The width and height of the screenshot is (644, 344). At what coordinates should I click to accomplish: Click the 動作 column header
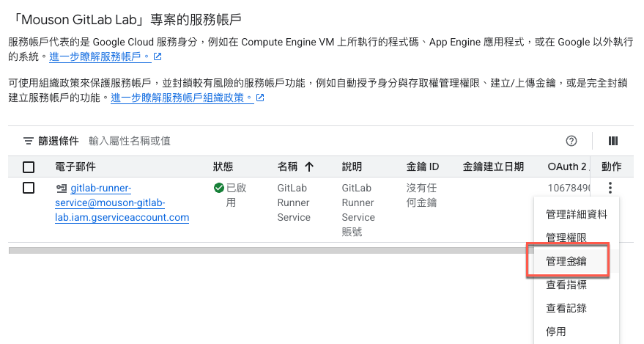tap(612, 166)
